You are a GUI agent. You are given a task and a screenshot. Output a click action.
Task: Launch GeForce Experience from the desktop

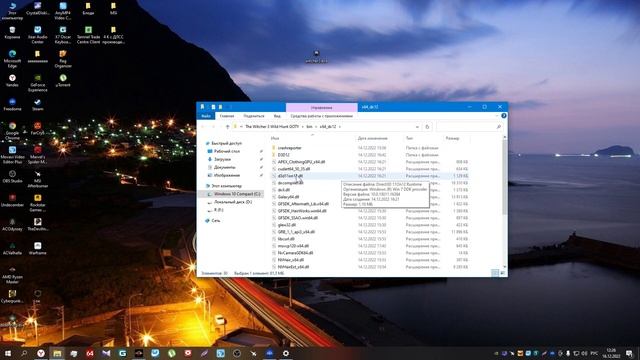pos(38,83)
